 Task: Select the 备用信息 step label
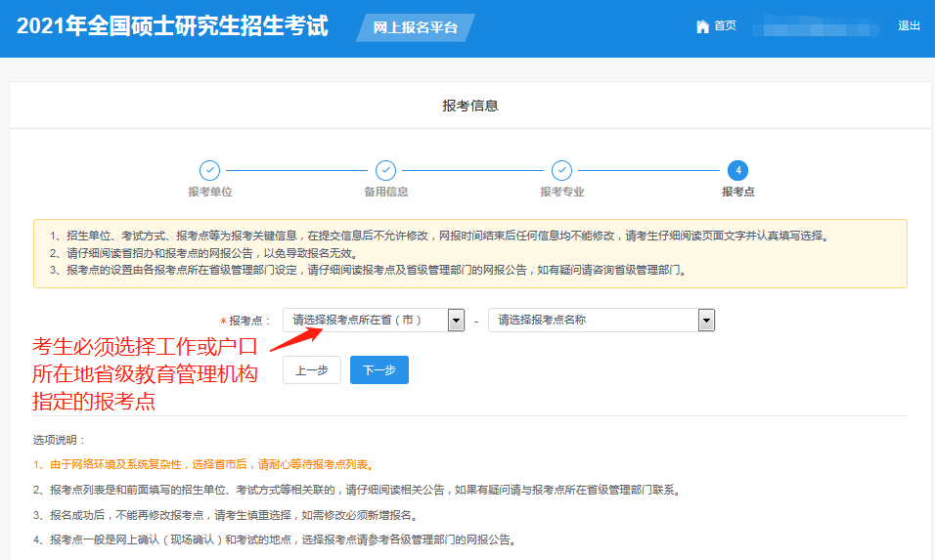[385, 192]
